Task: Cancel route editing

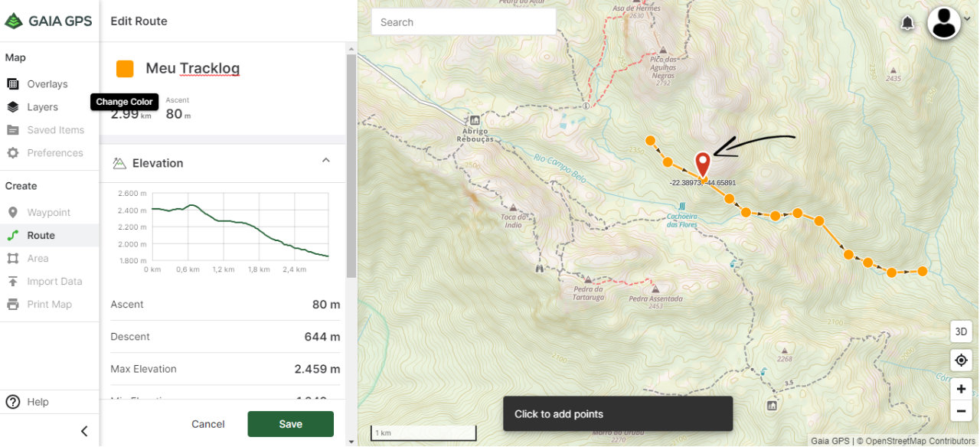Action: coord(208,424)
